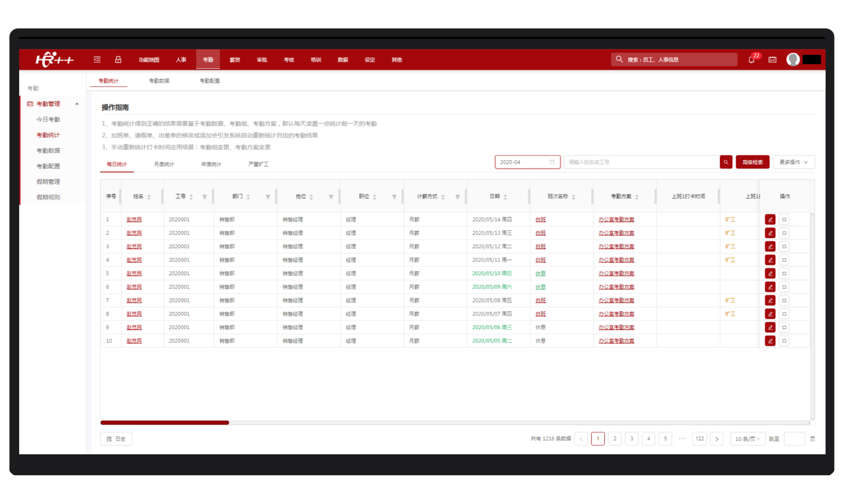The height and width of the screenshot is (504, 844).
Task: Open the 2020-04 month picker
Action: click(527, 162)
